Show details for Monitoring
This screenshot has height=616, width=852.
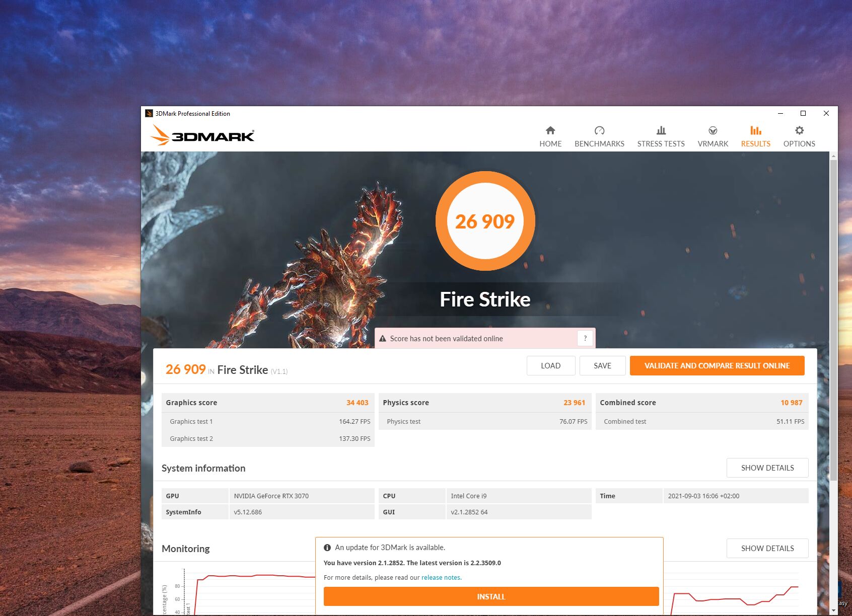coord(767,549)
